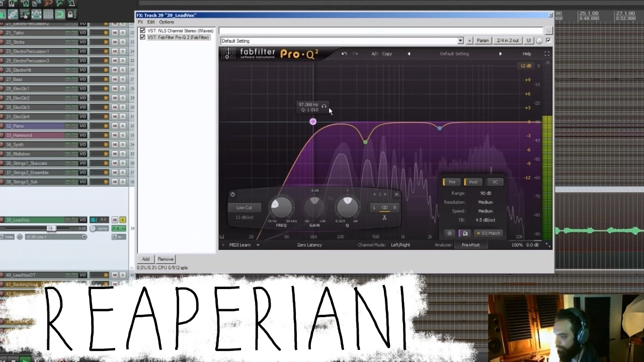Click the Param button
The height and width of the screenshot is (362, 644).
482,41
